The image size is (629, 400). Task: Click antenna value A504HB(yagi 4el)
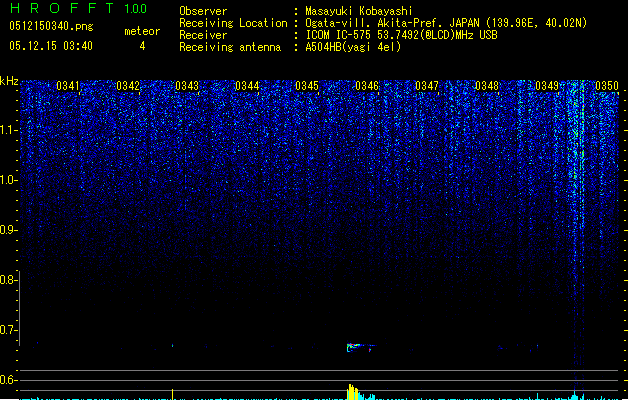click(353, 47)
